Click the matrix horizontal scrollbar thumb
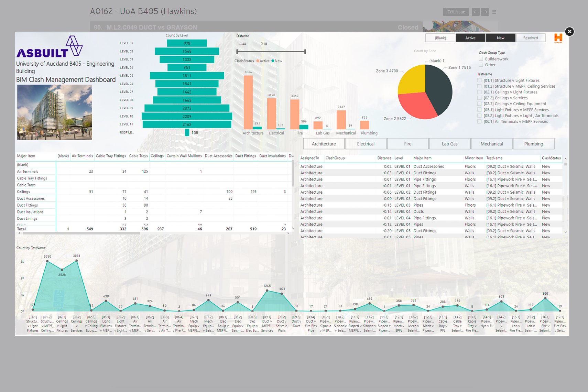 pyautogui.click(x=81, y=233)
